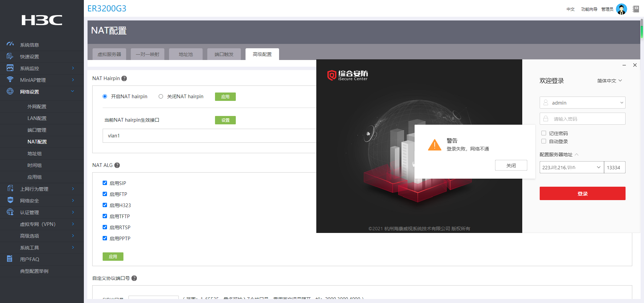This screenshot has width=644, height=303.
Task: Switch to 虚拟服务器 tab
Action: [x=109, y=54]
